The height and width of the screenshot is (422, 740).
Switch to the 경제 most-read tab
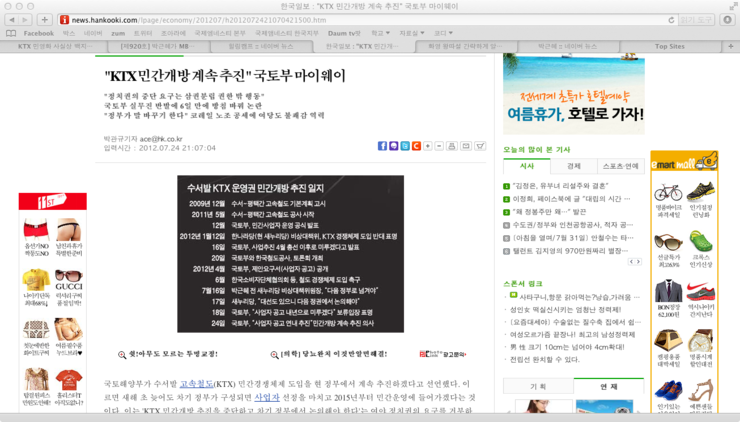pos(573,166)
